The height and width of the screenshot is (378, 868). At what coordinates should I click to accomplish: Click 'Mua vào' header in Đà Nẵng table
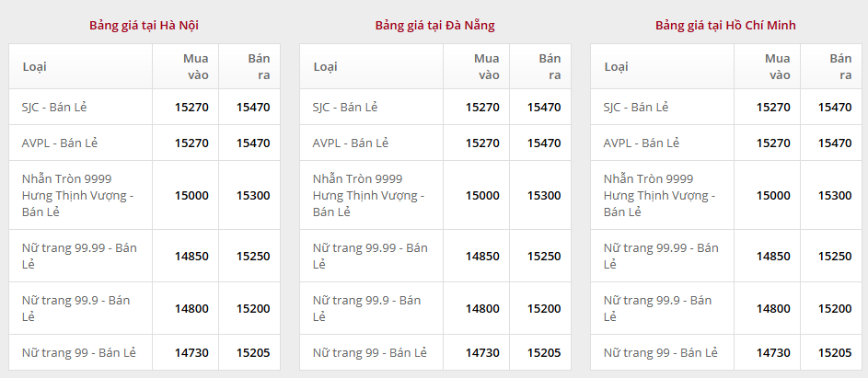tap(486, 66)
